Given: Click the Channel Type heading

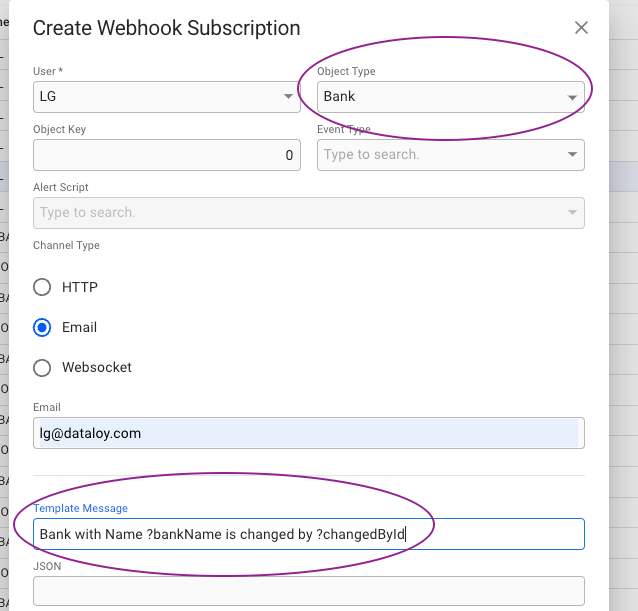Looking at the screenshot, I should (66, 245).
